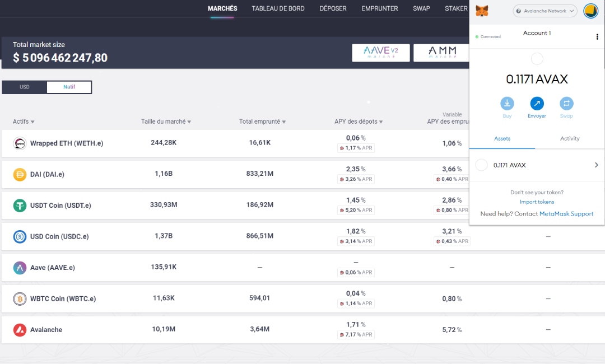Click the 0,06 % APR badge in Aave row
This screenshot has height=364, width=605.
(x=356, y=272)
